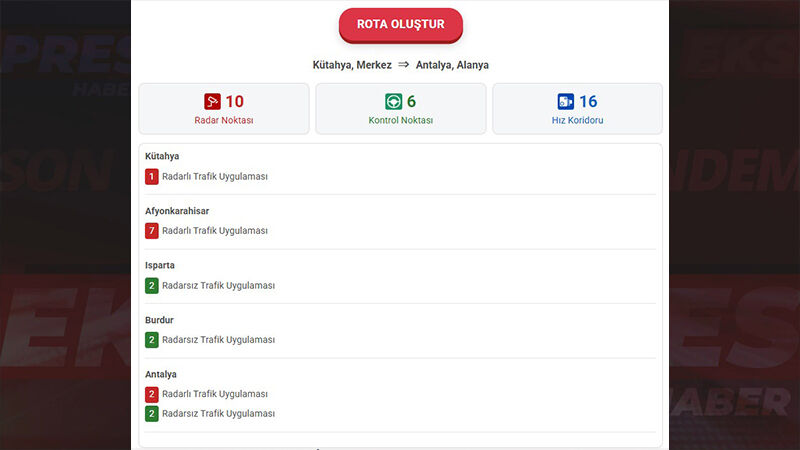Click the blue Hız Koridoru icon
The height and width of the screenshot is (450, 800).
click(x=565, y=102)
